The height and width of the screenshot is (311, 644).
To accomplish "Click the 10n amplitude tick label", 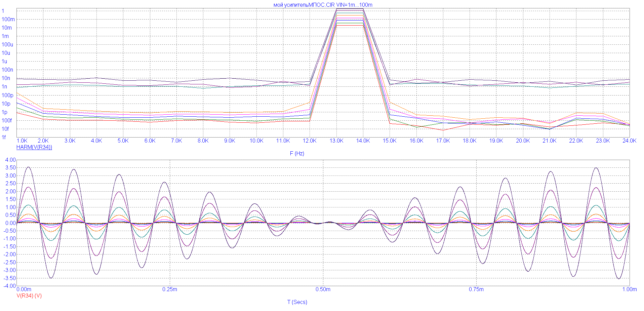I will tap(6, 78).
